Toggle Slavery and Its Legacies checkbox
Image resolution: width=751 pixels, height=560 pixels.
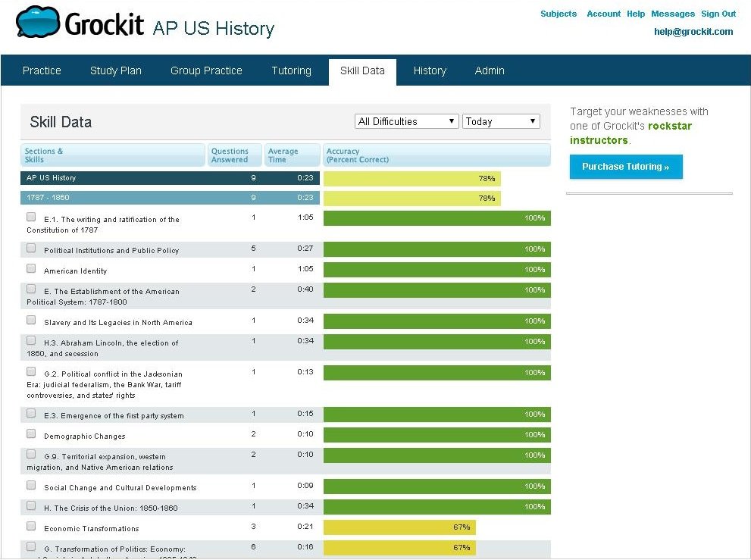click(31, 320)
